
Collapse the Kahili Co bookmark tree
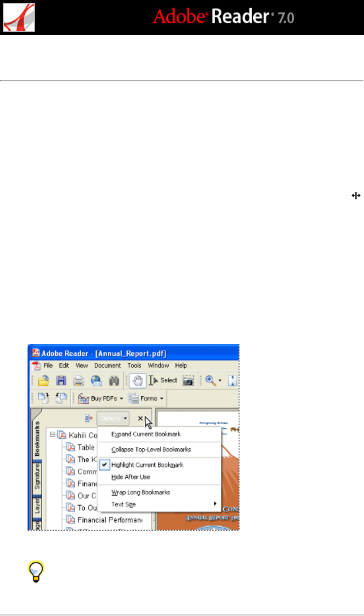52,435
